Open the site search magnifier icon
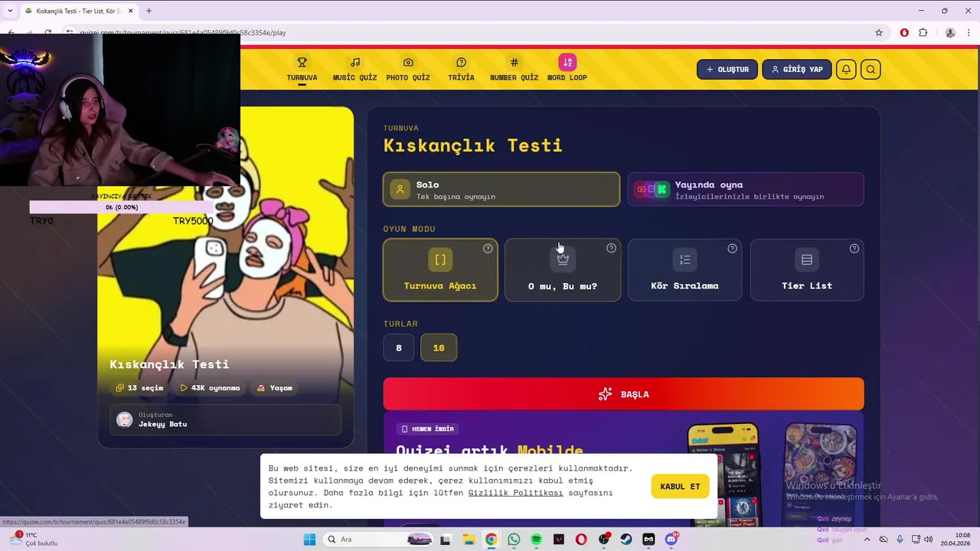Viewport: 980px width, 551px height. pyautogui.click(x=871, y=70)
